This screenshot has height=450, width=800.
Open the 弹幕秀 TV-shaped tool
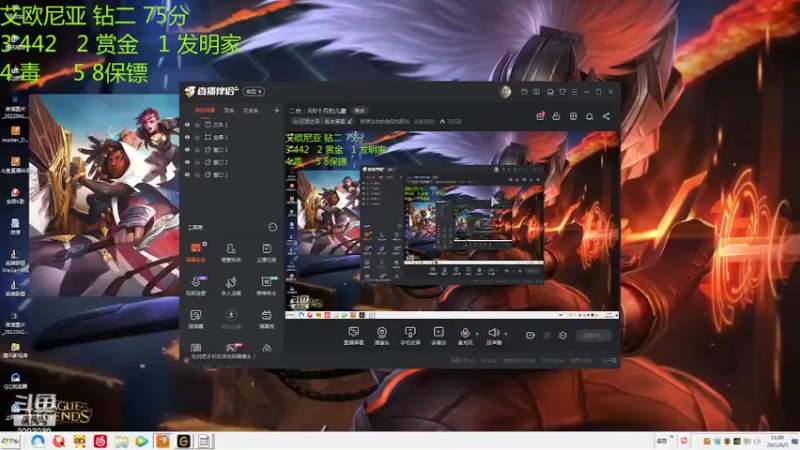pos(266,319)
